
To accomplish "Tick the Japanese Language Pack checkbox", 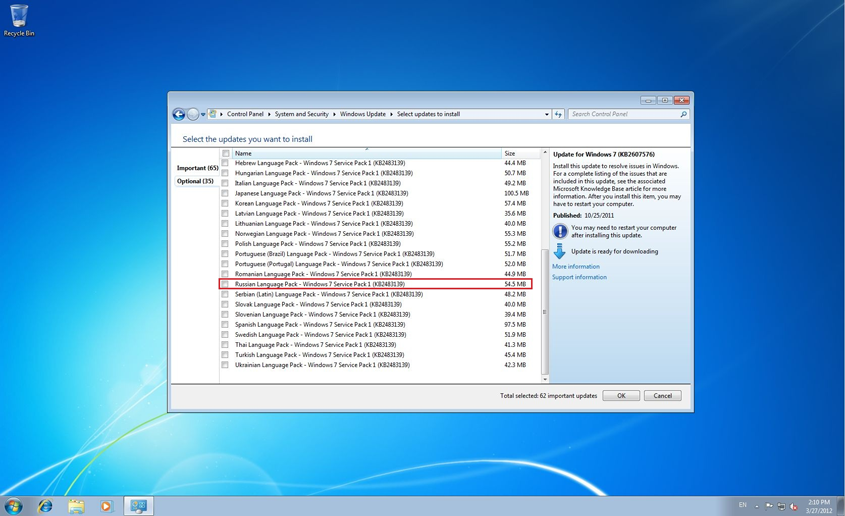I will (226, 193).
